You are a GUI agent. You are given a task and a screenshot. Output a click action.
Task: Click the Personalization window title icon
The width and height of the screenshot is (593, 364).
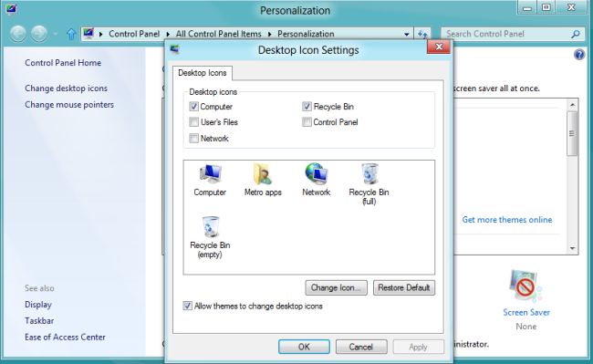point(11,8)
